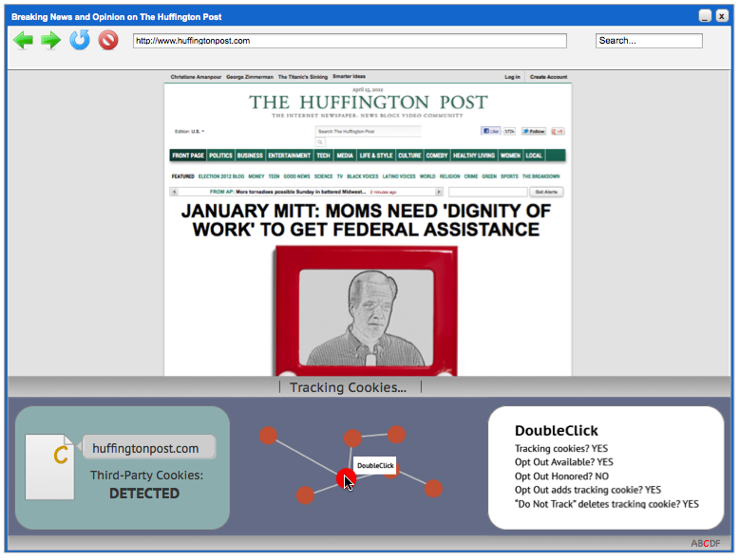Open the TECH nav tab
The height and width of the screenshot is (560, 740).
pyautogui.click(x=323, y=156)
